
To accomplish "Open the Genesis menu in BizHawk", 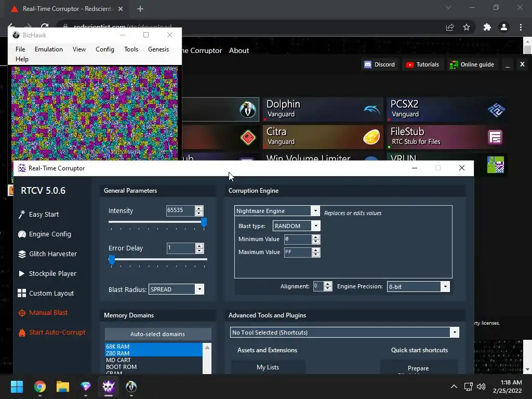I will point(158,49).
